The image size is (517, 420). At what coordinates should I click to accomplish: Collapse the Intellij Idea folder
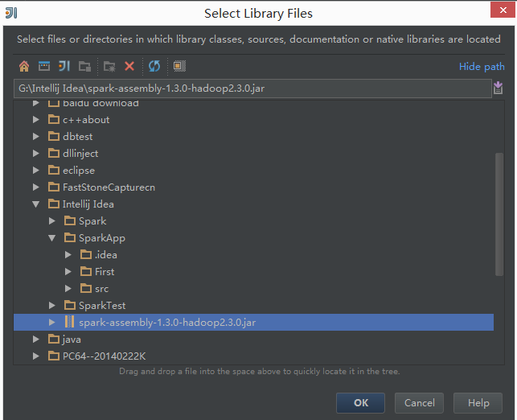click(36, 204)
